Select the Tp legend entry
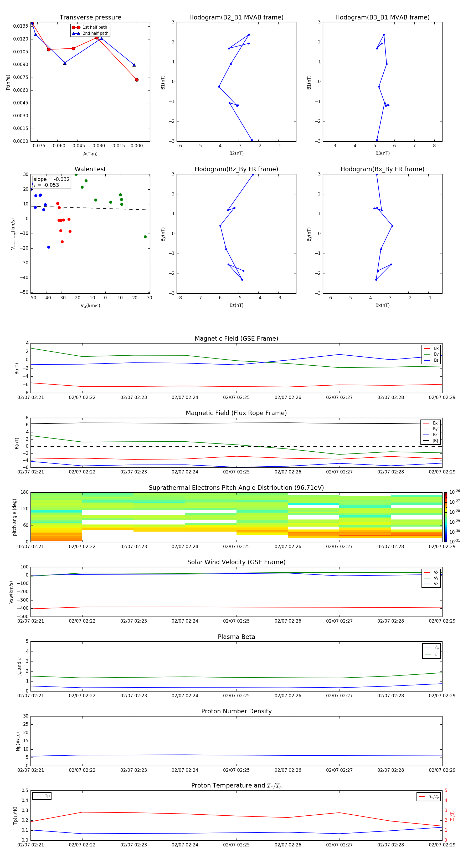The height and width of the screenshot is (868, 473). click(42, 796)
